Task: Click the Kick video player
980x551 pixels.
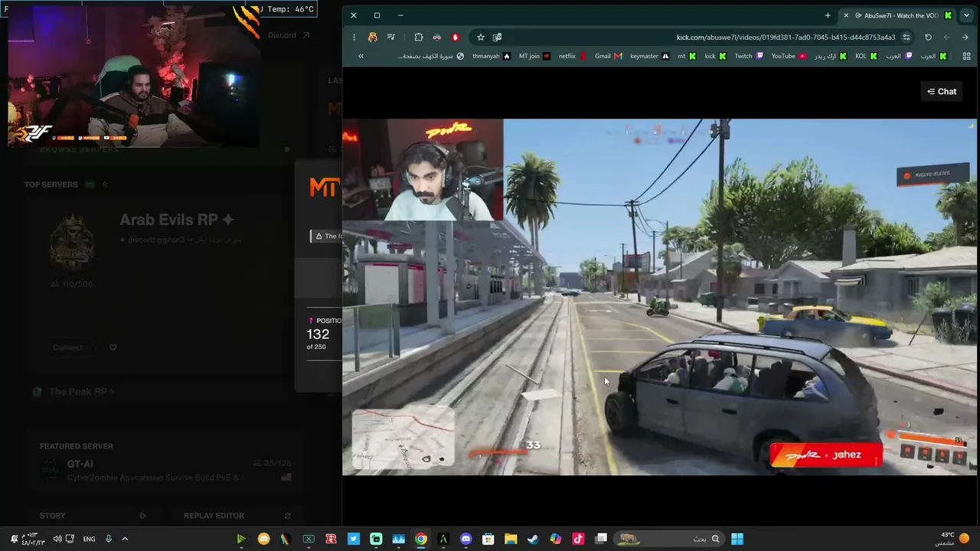Action: (x=659, y=297)
